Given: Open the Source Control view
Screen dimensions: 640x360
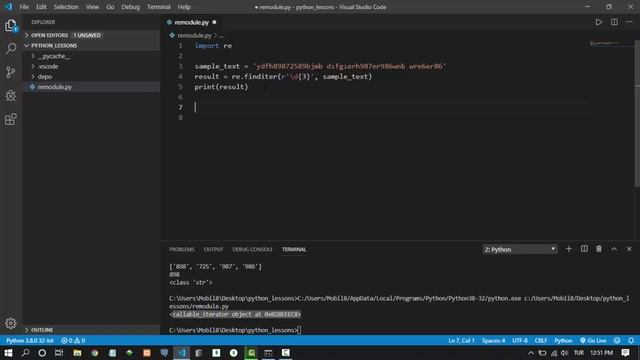Looking at the screenshot, I should click(x=11, y=72).
